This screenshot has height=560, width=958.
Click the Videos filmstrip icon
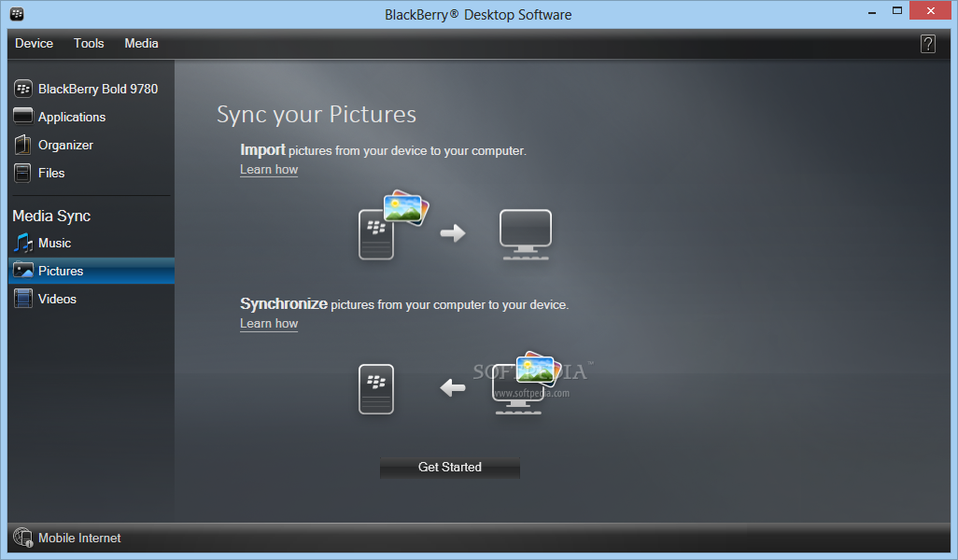[x=23, y=298]
